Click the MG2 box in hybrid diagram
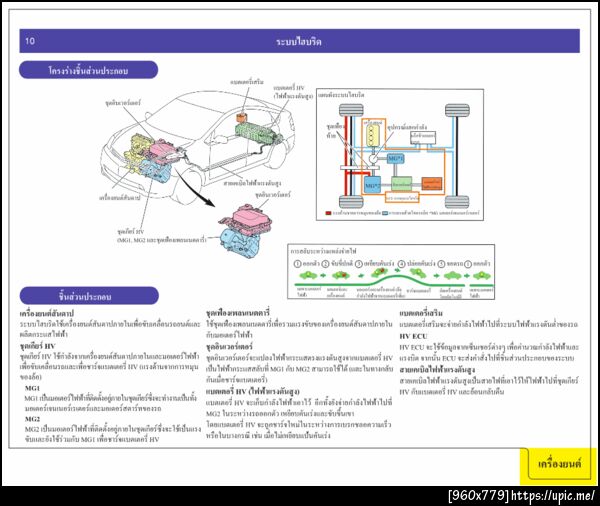600x506 pixels. click(x=372, y=185)
